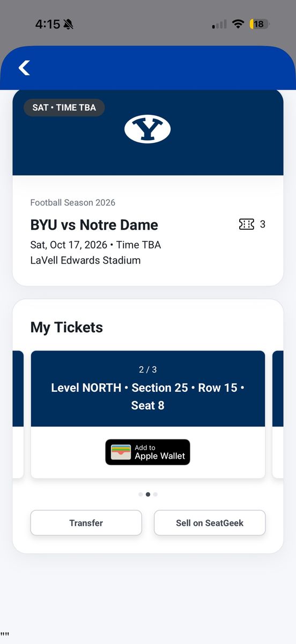
Task: Add ticket to Apple Wallet
Action: pos(147,452)
